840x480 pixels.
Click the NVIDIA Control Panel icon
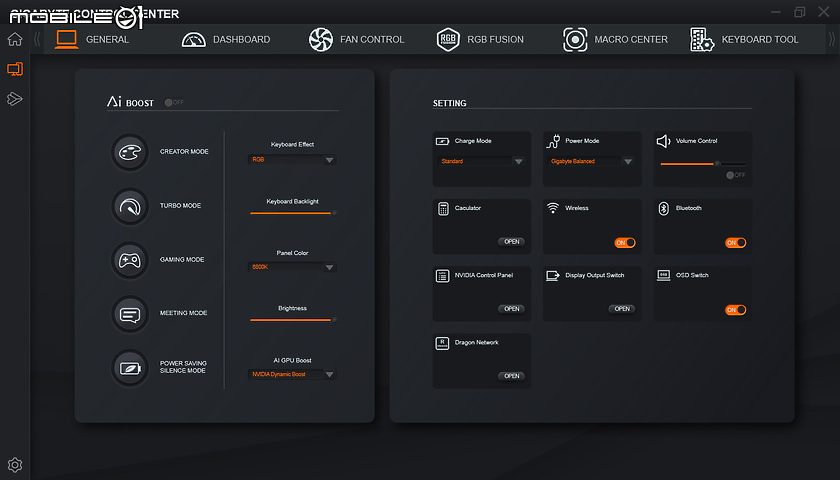442,276
